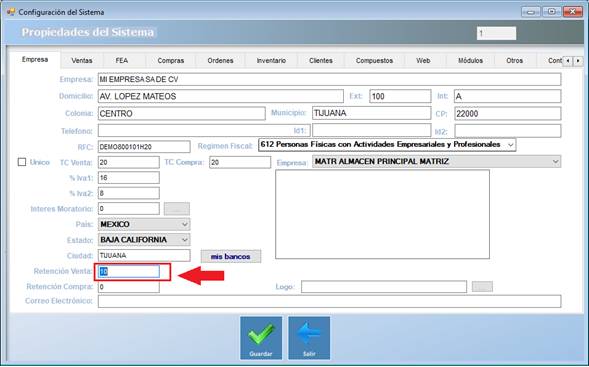Click the button next to Interes Moratorio

pos(177,209)
